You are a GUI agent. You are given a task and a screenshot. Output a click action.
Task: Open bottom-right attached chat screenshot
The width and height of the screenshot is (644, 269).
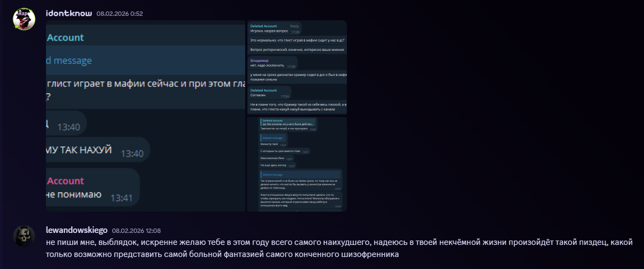(x=297, y=164)
